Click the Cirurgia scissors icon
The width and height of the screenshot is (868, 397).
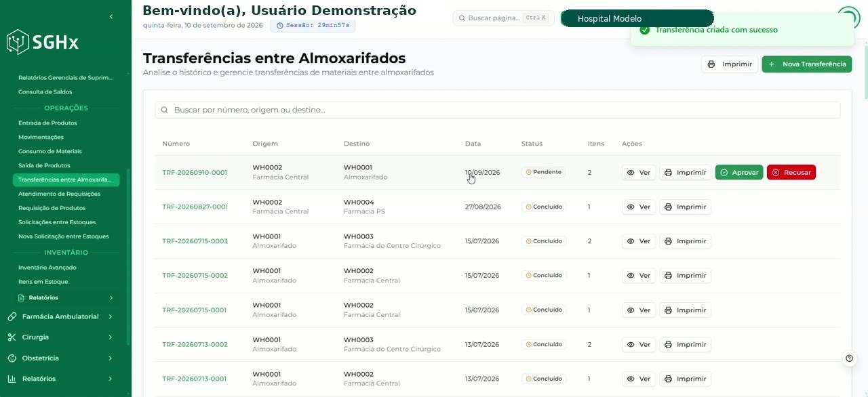12,337
